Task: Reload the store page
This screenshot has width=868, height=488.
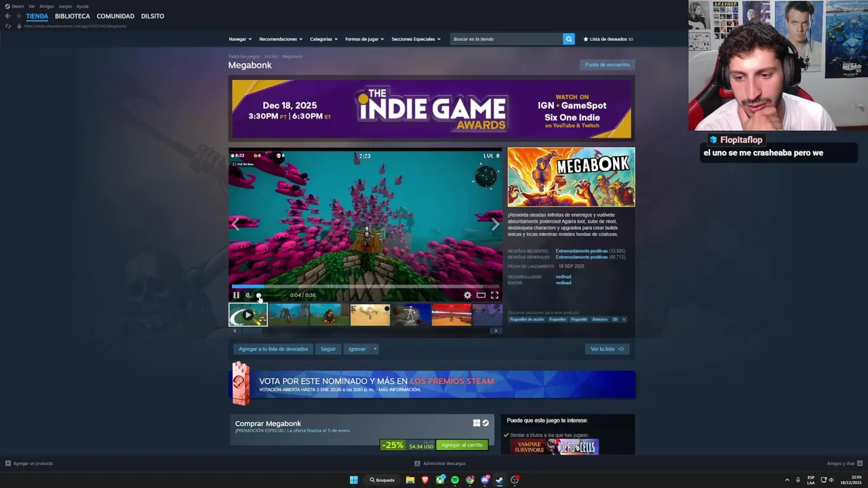Action: (x=8, y=26)
